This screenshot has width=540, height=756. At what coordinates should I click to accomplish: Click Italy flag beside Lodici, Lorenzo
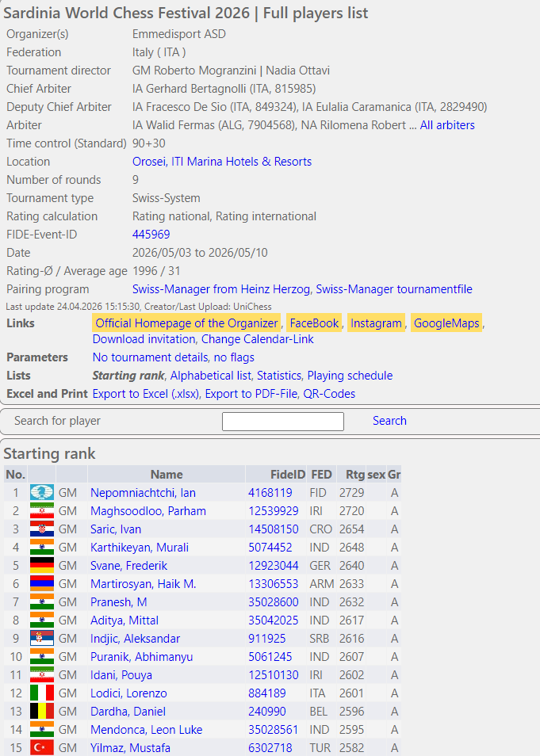click(x=42, y=693)
